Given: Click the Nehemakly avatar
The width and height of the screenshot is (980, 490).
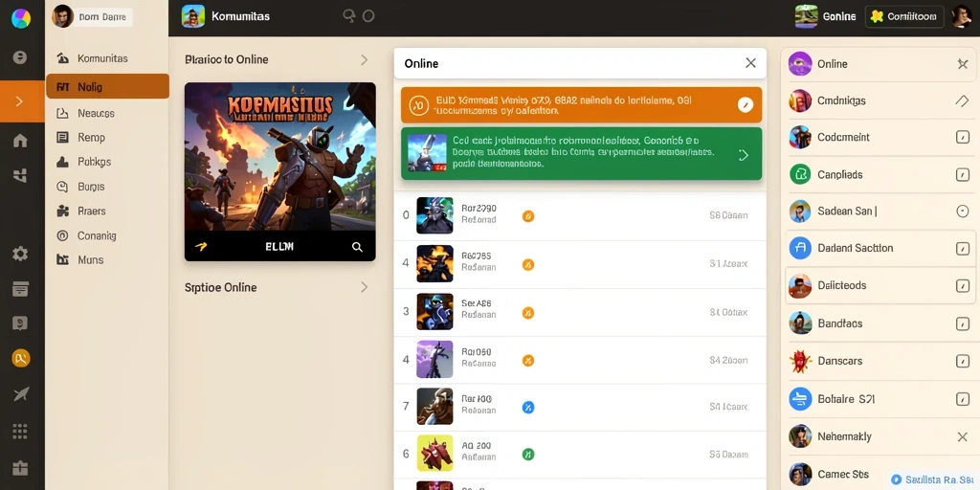Looking at the screenshot, I should click(800, 436).
